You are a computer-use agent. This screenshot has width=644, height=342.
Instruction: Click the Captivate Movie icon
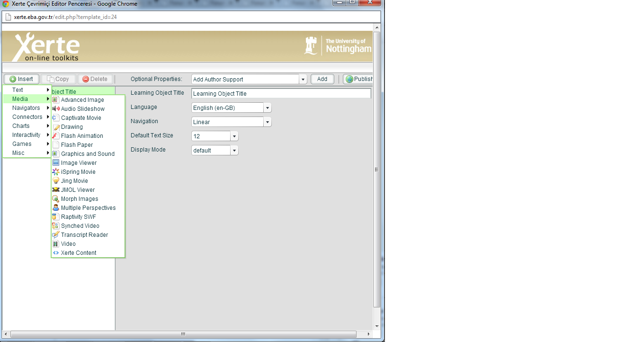(x=55, y=118)
